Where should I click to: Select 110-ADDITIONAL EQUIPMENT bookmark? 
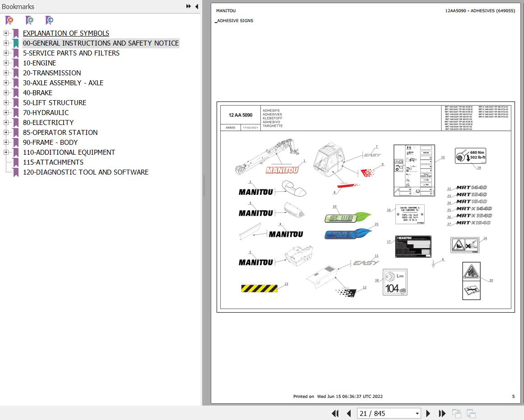click(x=69, y=152)
